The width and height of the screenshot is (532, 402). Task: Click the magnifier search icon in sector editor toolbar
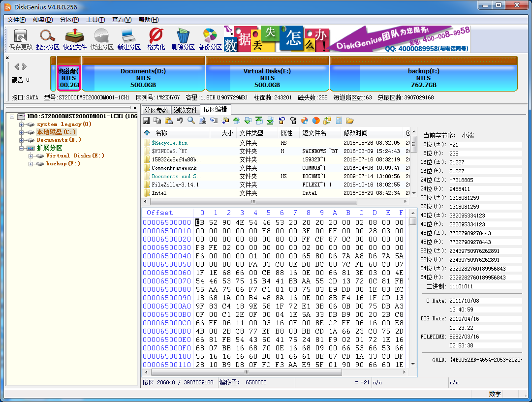(x=190, y=121)
